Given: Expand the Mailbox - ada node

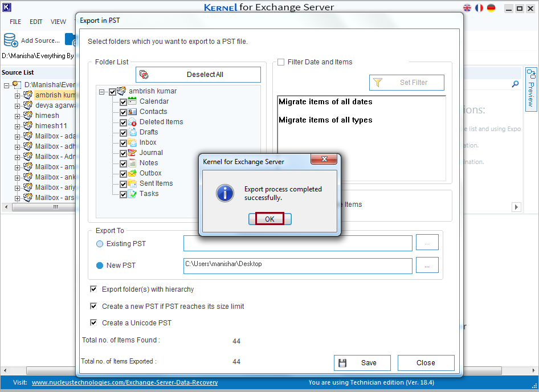Looking at the screenshot, I should (x=17, y=137).
